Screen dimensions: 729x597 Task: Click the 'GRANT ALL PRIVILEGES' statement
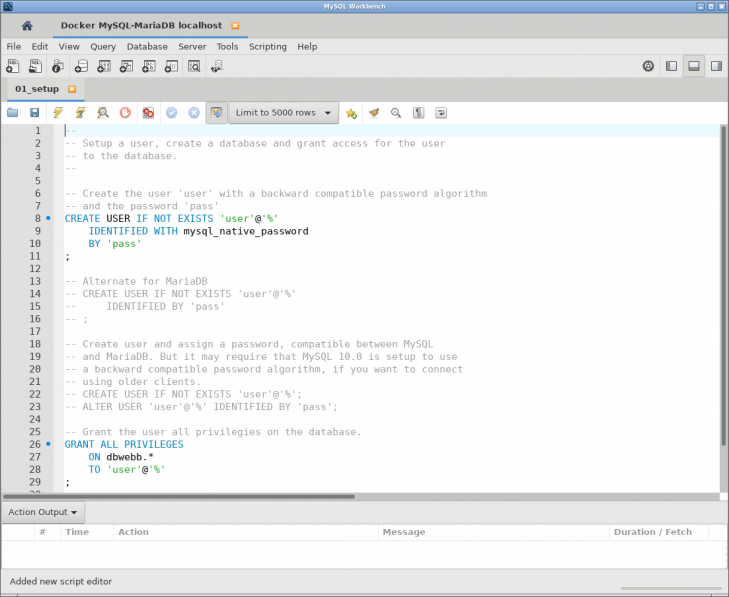pos(124,444)
